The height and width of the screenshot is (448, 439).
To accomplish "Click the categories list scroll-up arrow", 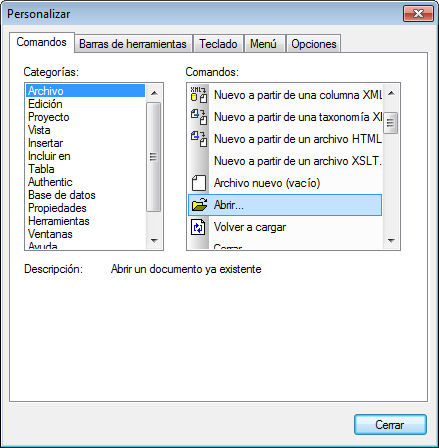I will pyautogui.click(x=154, y=93).
